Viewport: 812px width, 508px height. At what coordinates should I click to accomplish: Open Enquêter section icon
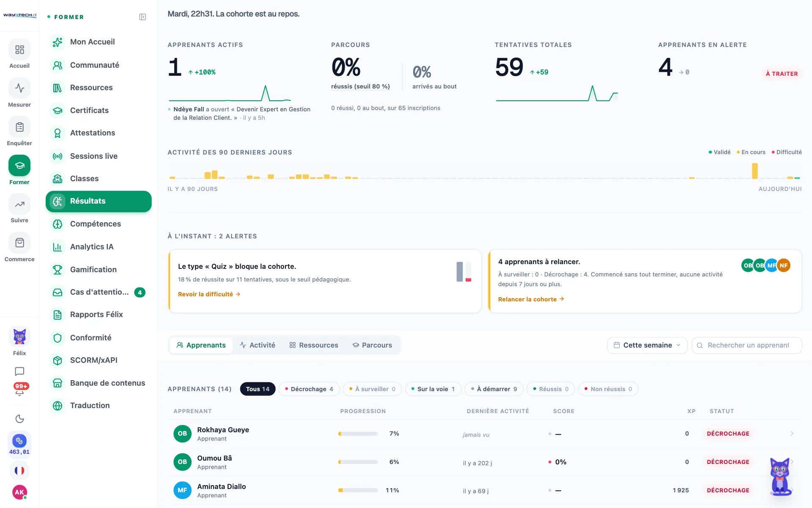coord(19,131)
